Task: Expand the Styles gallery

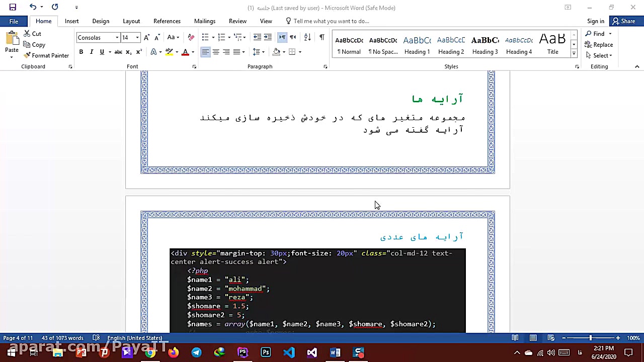Action: point(574,54)
